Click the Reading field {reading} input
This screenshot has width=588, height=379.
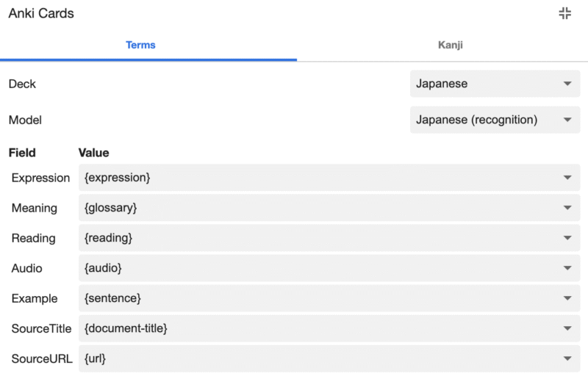pyautogui.click(x=316, y=238)
